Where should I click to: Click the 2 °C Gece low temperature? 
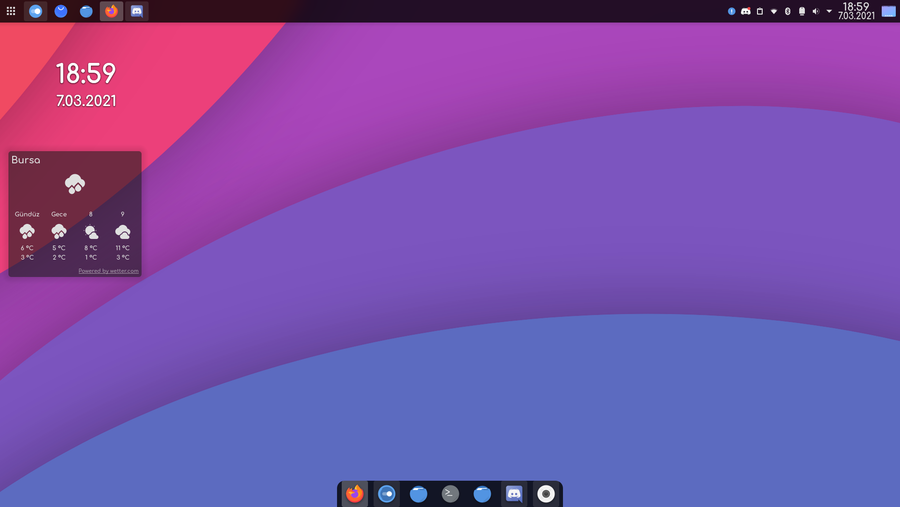coord(59,257)
